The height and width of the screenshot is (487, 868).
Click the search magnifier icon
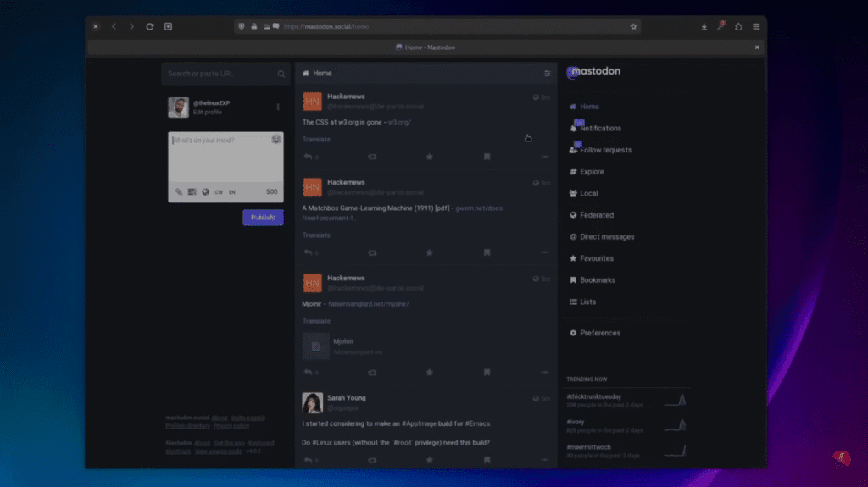281,74
